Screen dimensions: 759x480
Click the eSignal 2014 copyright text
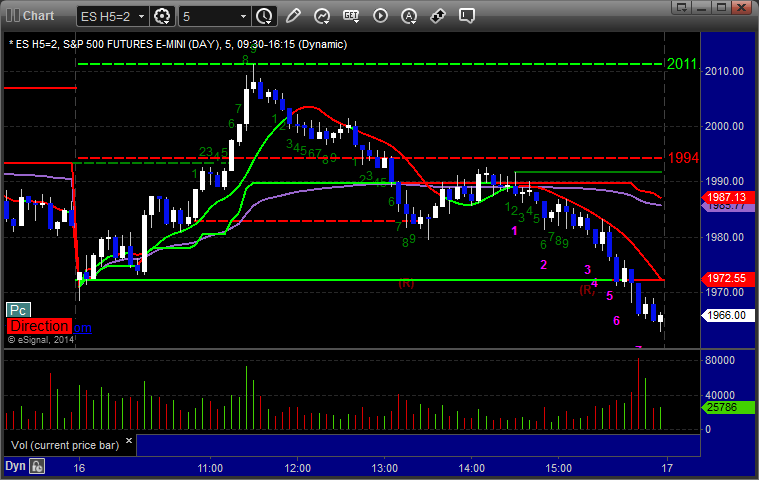click(x=41, y=340)
